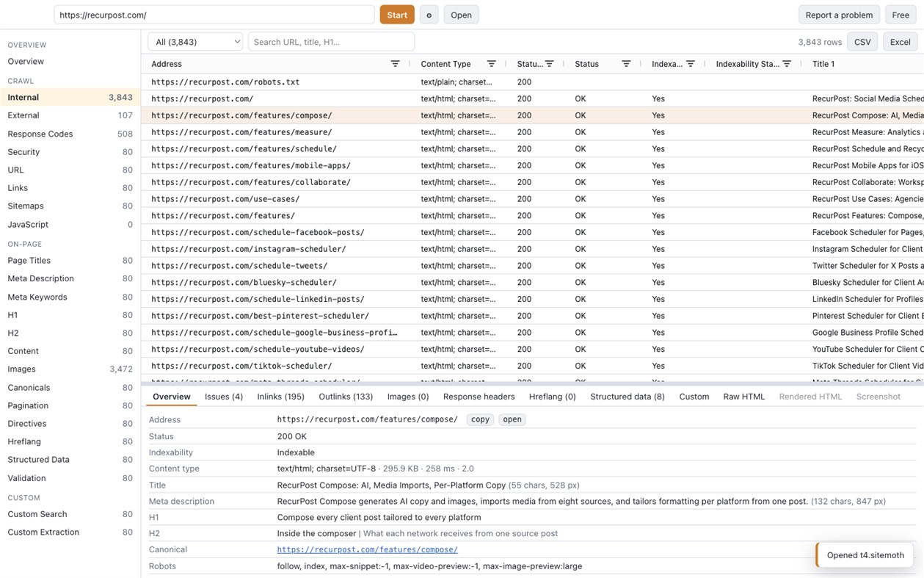The width and height of the screenshot is (924, 578).
Task: Select JavaScript in the sidebar
Action: (70, 225)
